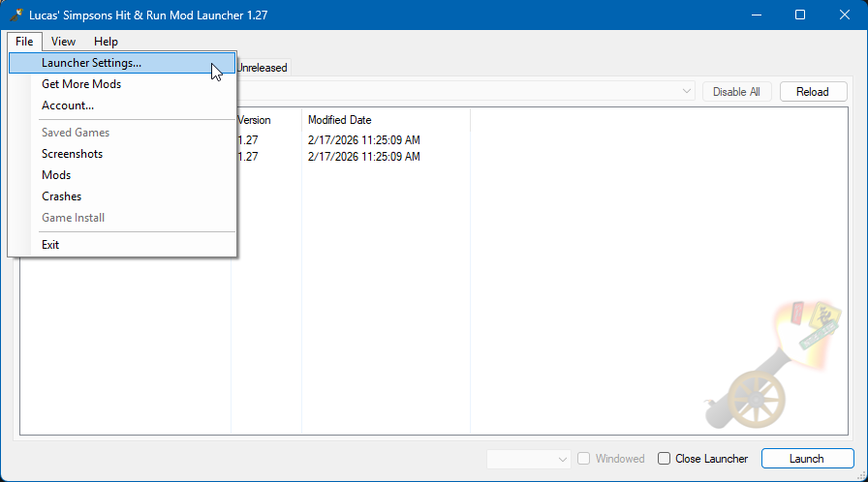Image resolution: width=868 pixels, height=482 pixels.
Task: Open Screenshots folder from File menu
Action: click(122, 154)
